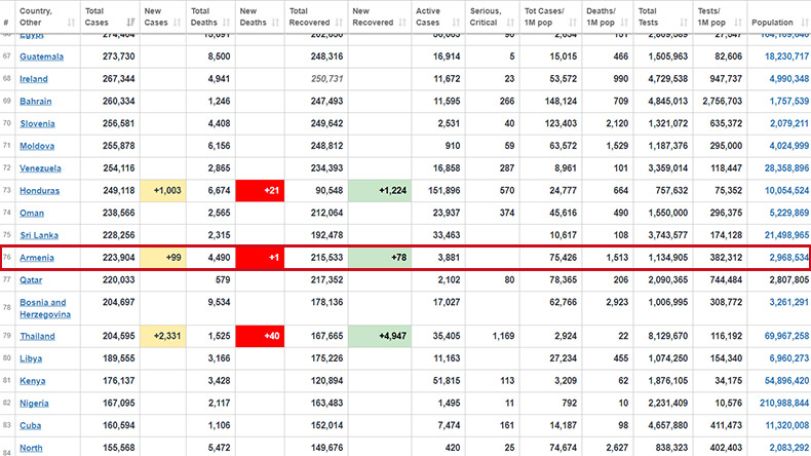
Task: Click the Cuba country link
Action: (x=30, y=425)
